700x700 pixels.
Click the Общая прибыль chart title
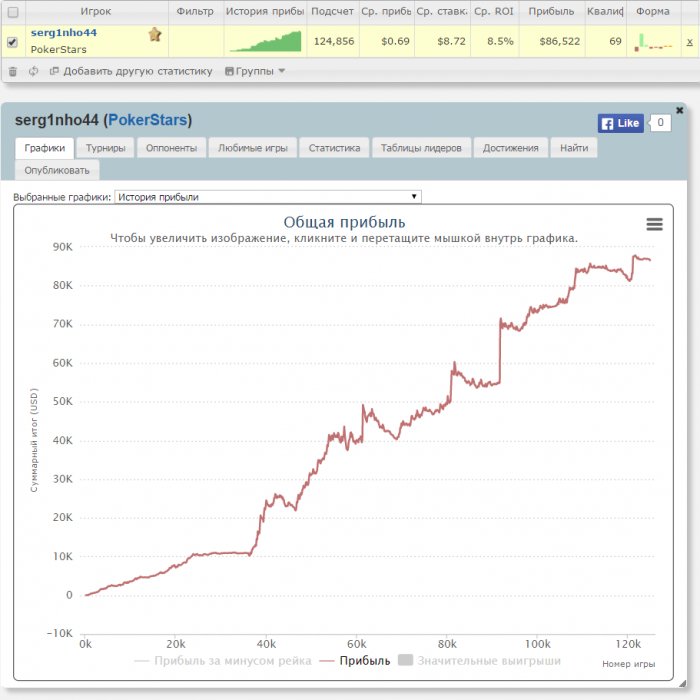pyautogui.click(x=344, y=222)
